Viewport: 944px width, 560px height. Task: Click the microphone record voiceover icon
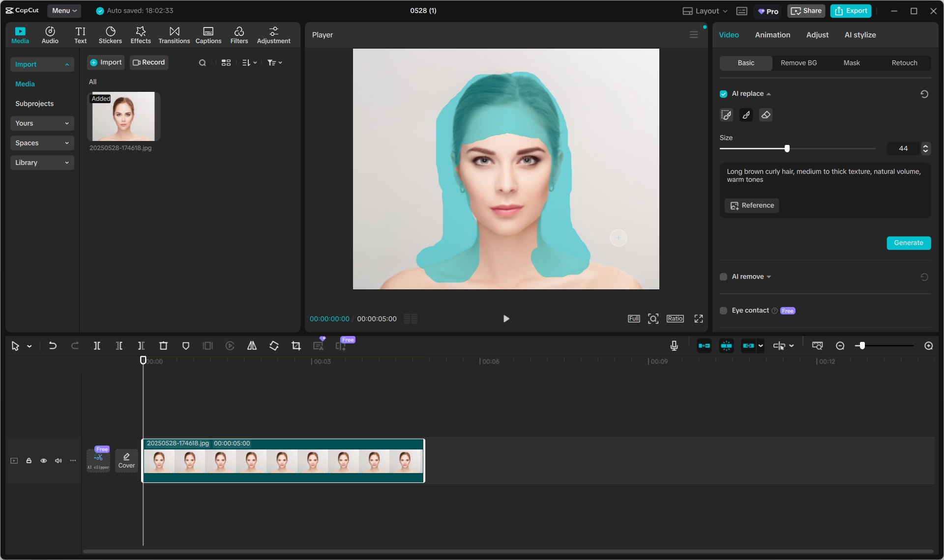click(674, 346)
